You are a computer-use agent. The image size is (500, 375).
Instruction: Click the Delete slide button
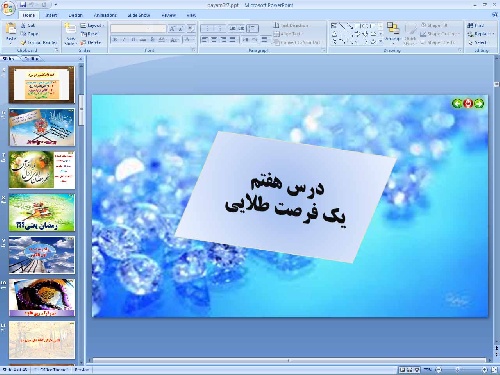(x=91, y=43)
